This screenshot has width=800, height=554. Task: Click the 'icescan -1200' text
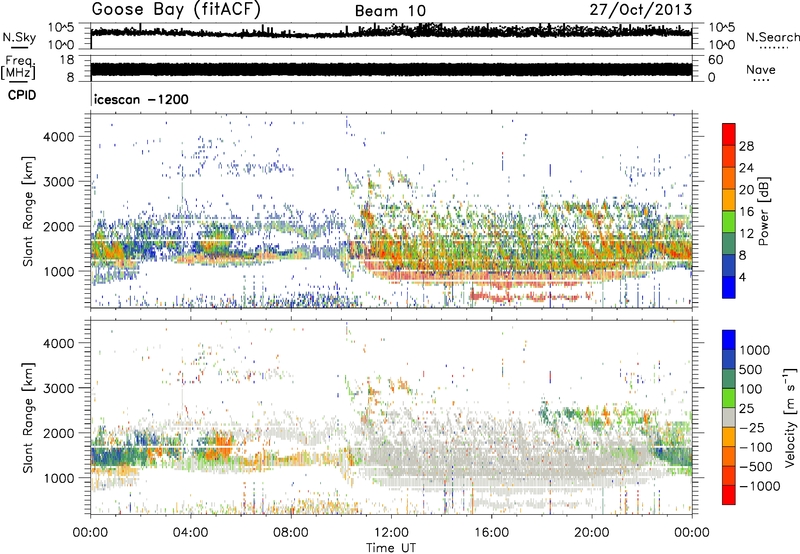tap(141, 99)
